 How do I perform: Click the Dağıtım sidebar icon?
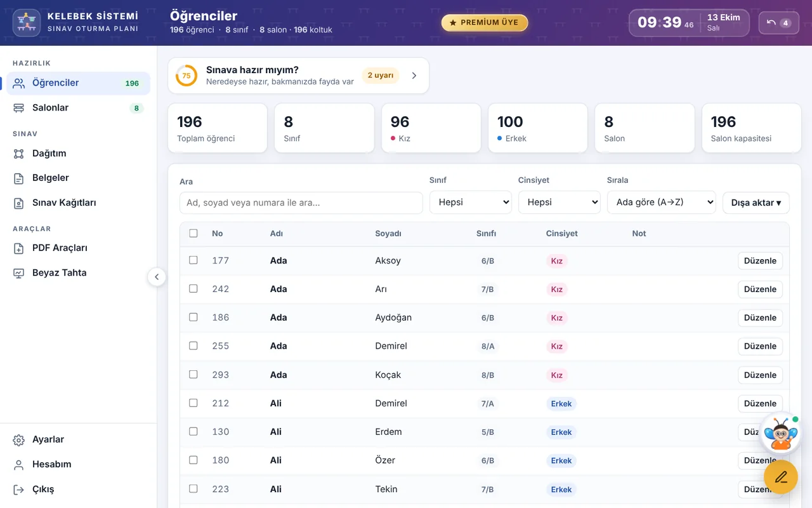point(19,154)
